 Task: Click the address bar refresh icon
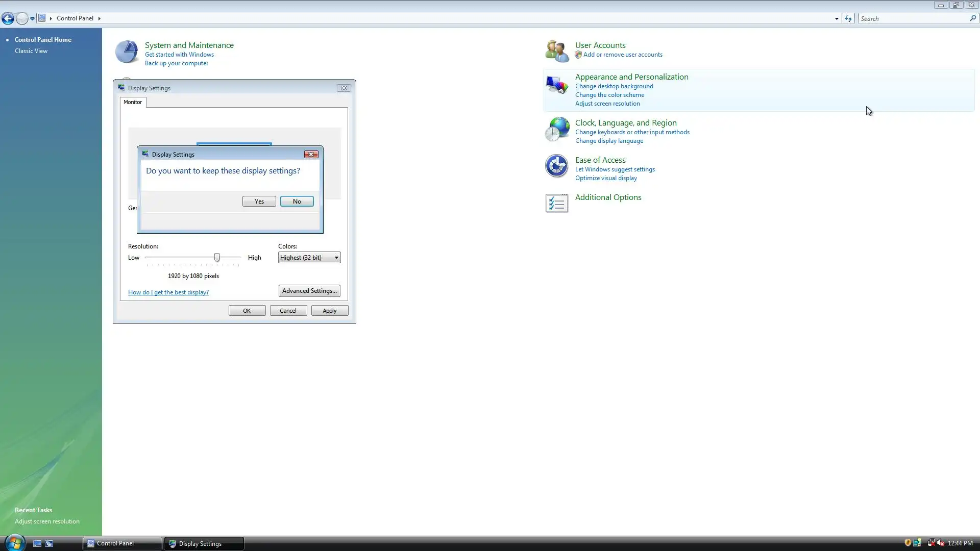coord(848,18)
